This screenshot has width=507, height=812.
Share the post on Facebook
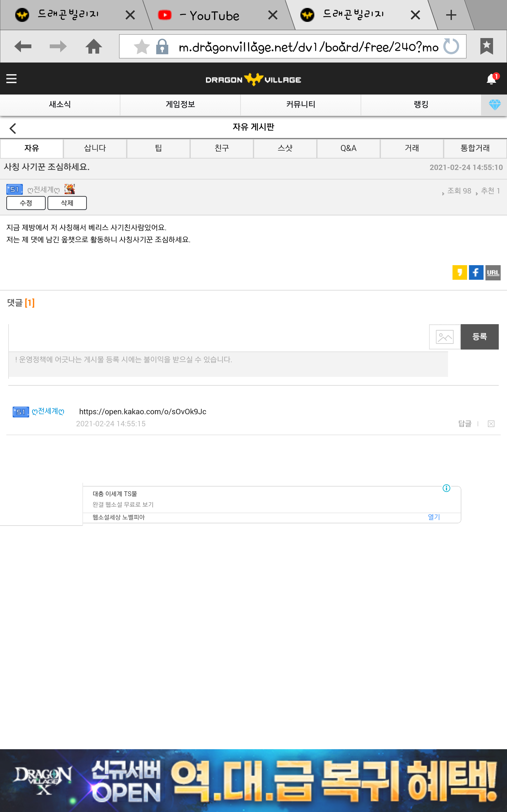point(476,272)
